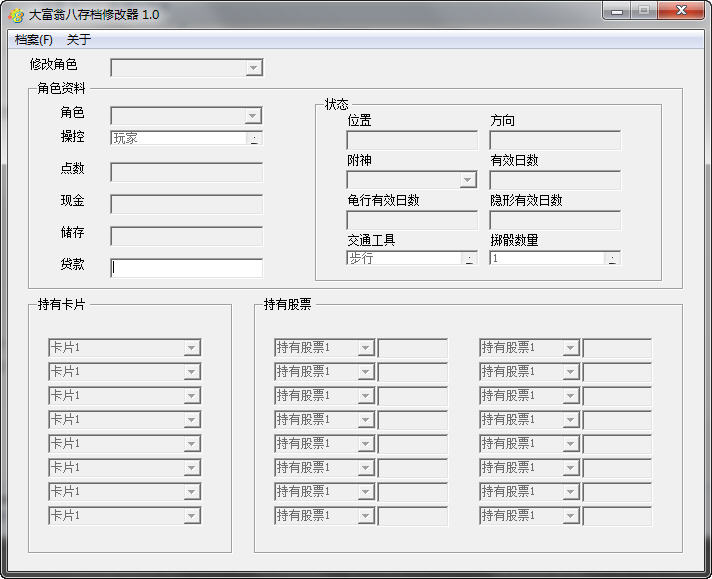The height and width of the screenshot is (579, 712).
Task: Click the 龟行有效日数 input field
Action: click(412, 220)
